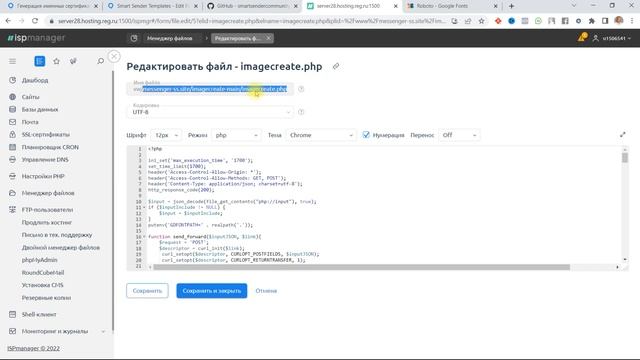Switch to Менеджер файлов breadcrumb tab
640x360 pixels.
(169, 38)
